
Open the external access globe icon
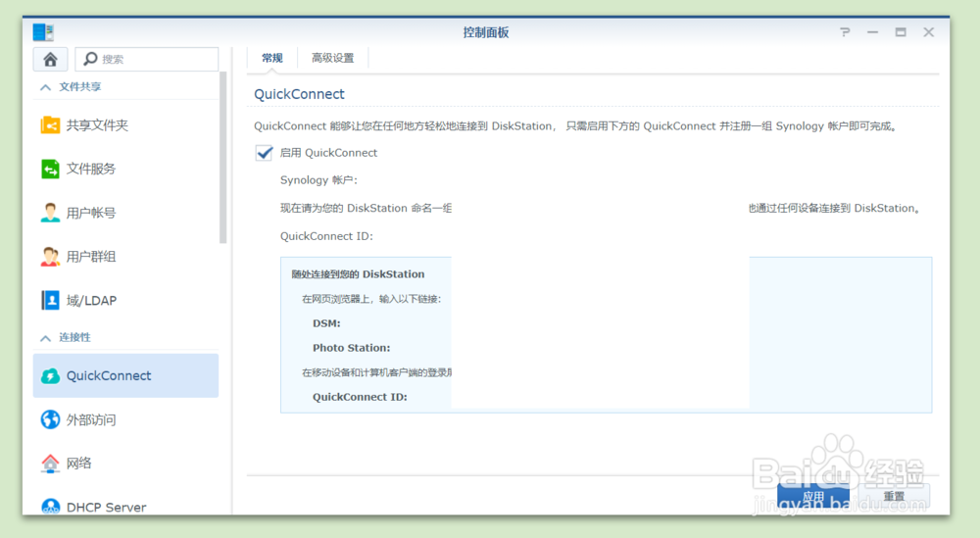click(x=50, y=419)
